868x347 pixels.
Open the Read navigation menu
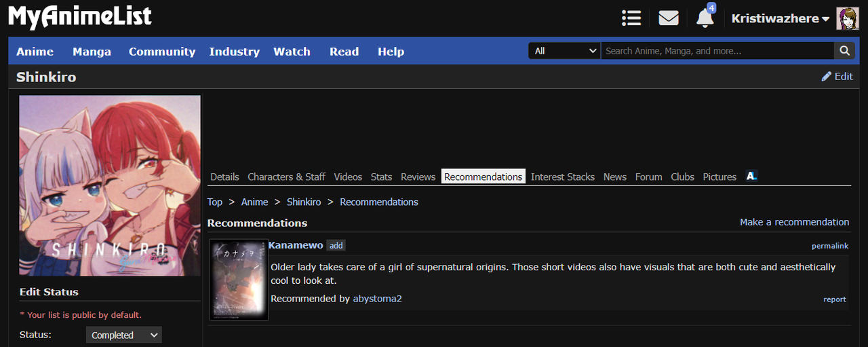pyautogui.click(x=344, y=52)
